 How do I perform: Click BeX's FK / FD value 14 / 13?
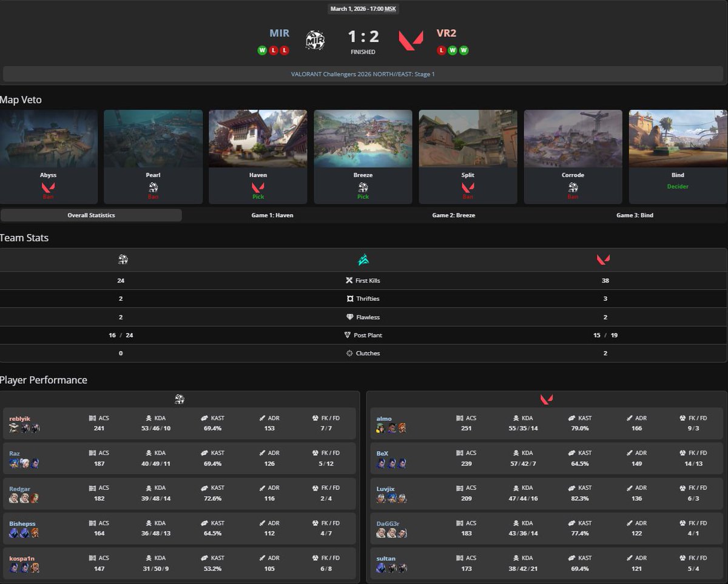693,463
